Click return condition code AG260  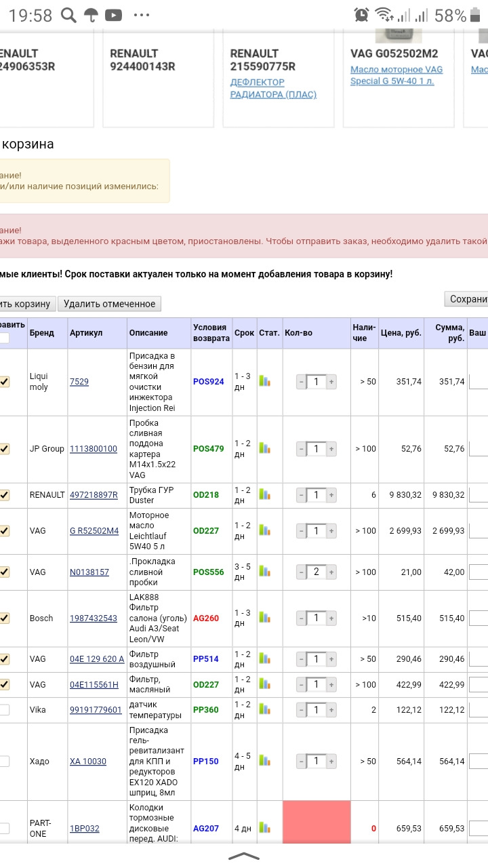tap(207, 618)
